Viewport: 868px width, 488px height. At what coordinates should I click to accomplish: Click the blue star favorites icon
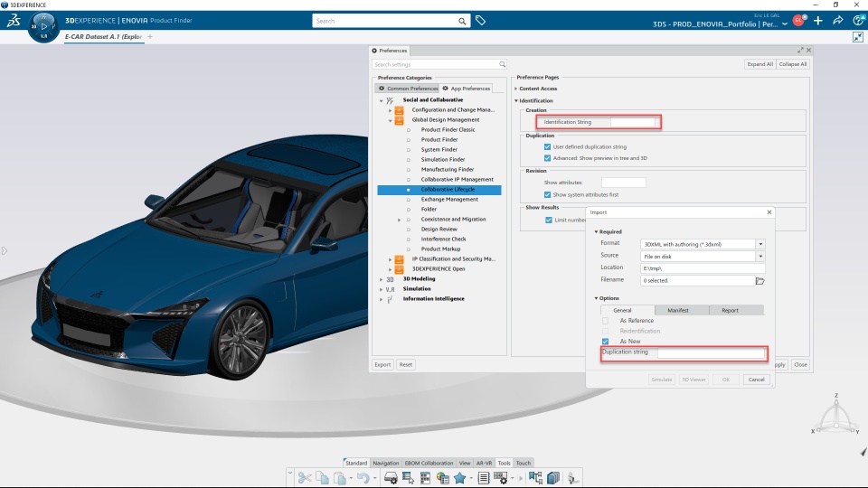(459, 477)
